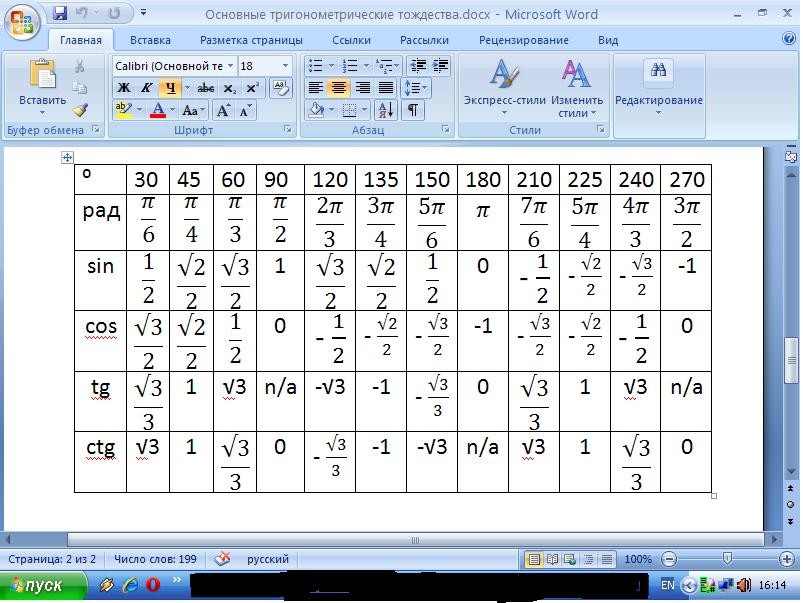Expand the Calibri font name dropdown
Screen dimensions: 803x603
click(x=230, y=66)
